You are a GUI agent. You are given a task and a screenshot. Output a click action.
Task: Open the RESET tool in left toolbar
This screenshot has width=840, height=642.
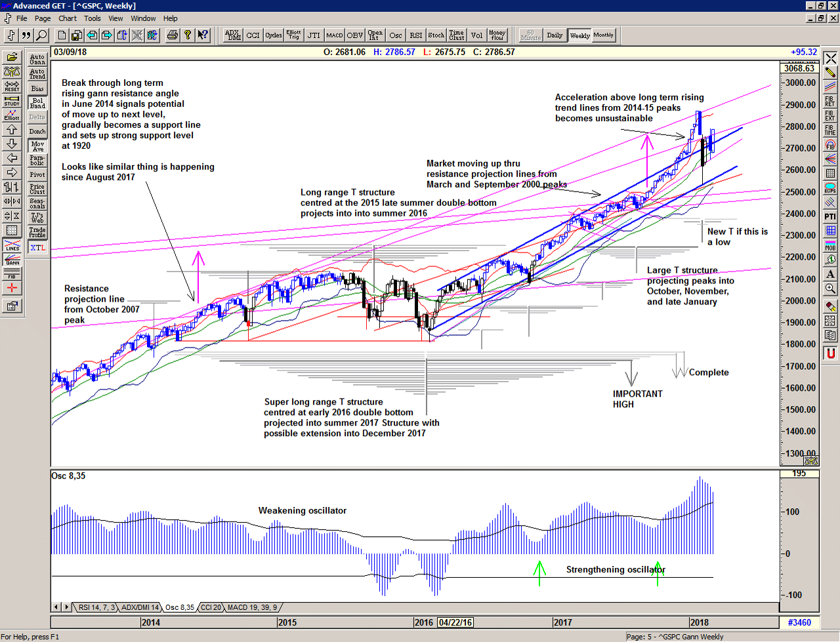12,86
